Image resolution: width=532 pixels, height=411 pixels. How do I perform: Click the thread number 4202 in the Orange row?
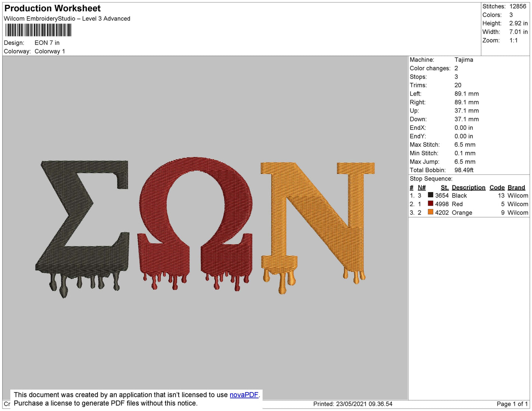click(x=442, y=213)
